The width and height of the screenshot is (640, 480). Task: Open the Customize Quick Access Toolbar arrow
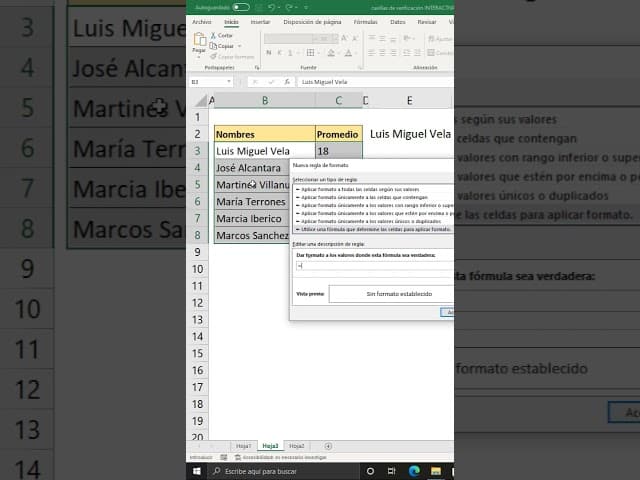[306, 7]
